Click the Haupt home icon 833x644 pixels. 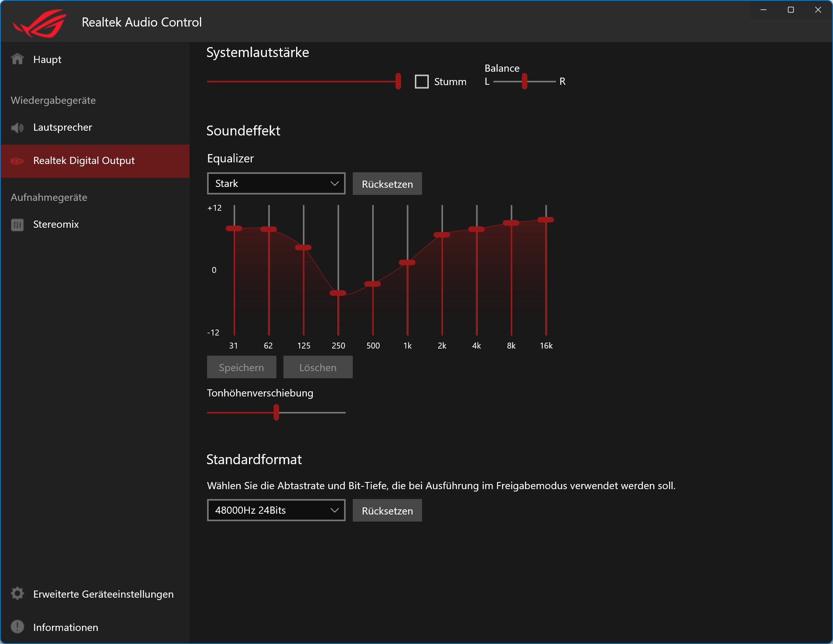pos(17,59)
